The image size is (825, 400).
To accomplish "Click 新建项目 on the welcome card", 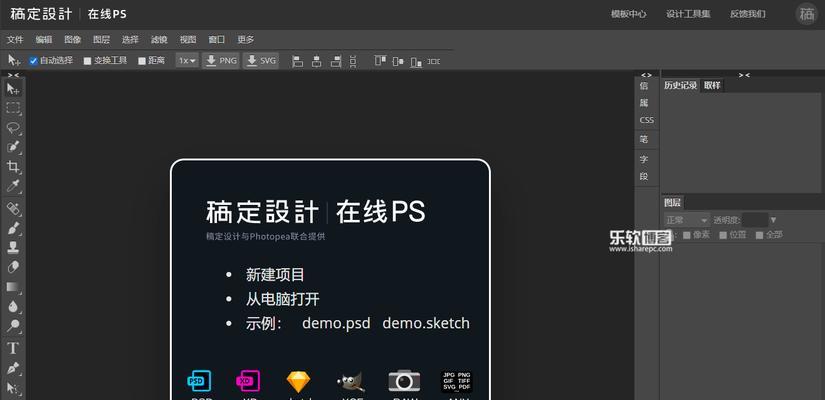I will pyautogui.click(x=275, y=275).
